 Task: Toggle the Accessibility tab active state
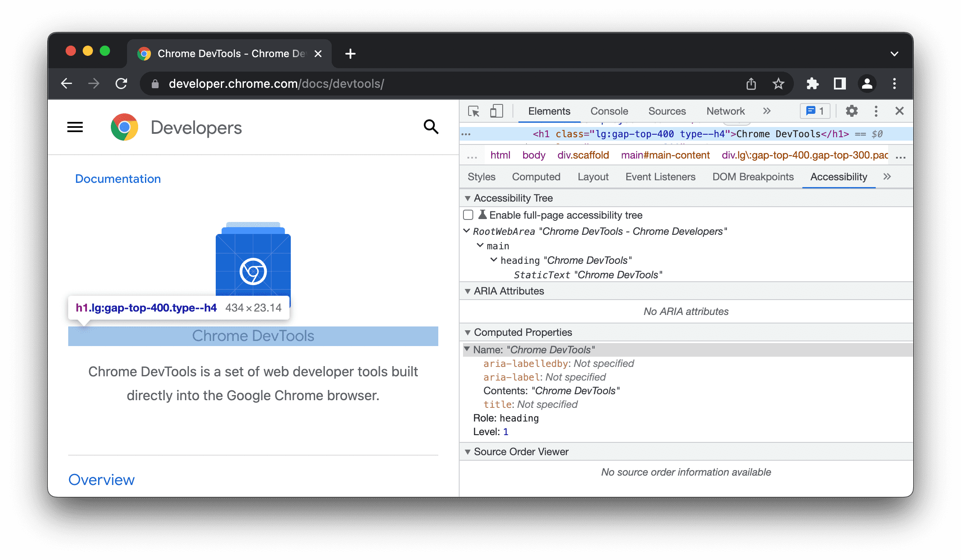(839, 176)
